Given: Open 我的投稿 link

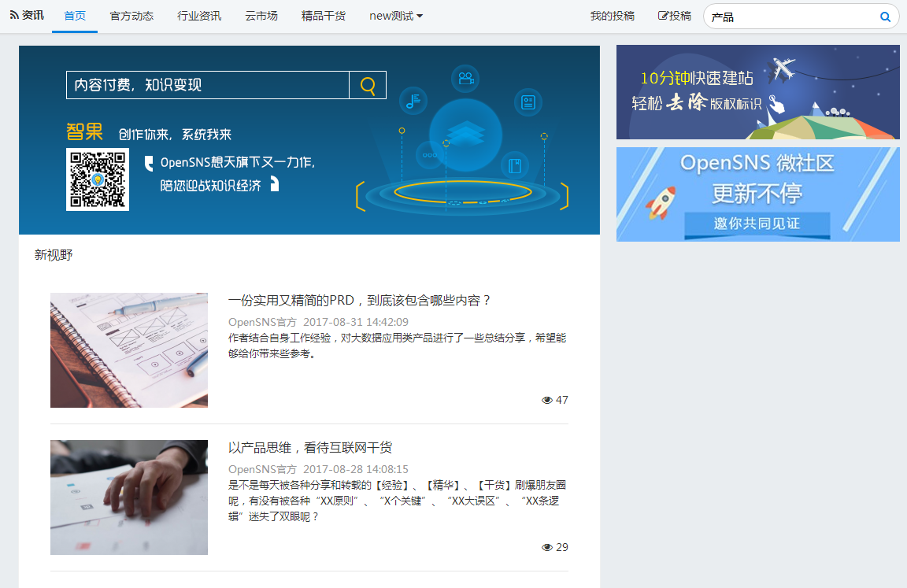Looking at the screenshot, I should [x=612, y=17].
